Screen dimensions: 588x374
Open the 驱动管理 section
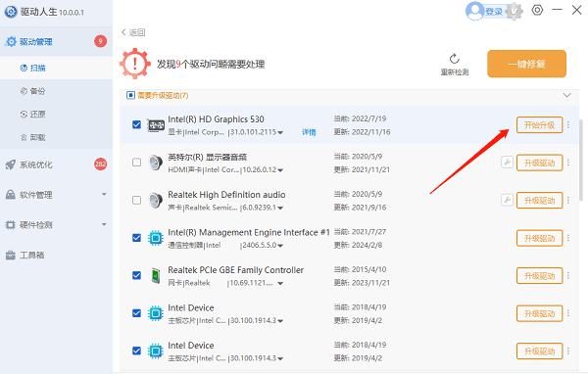56,41
